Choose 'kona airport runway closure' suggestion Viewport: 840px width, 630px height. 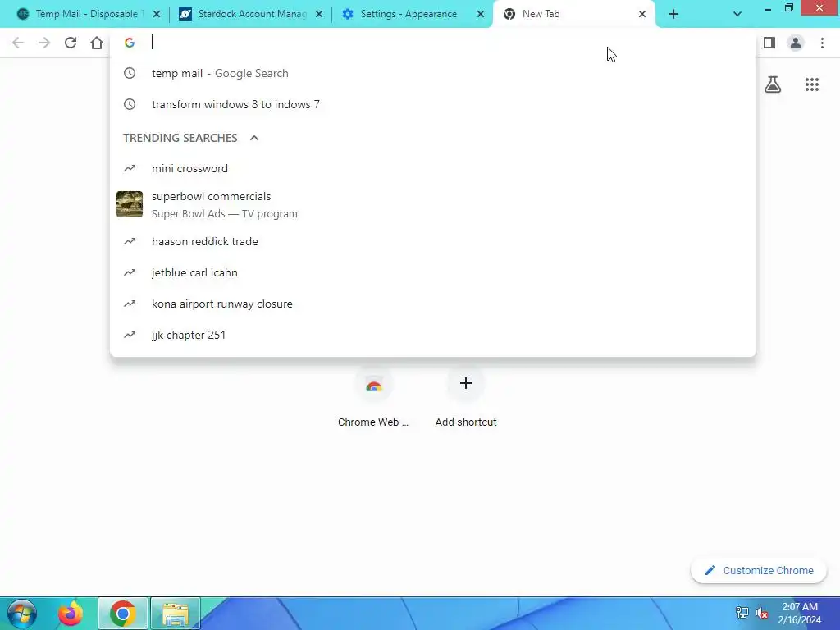(x=433, y=304)
